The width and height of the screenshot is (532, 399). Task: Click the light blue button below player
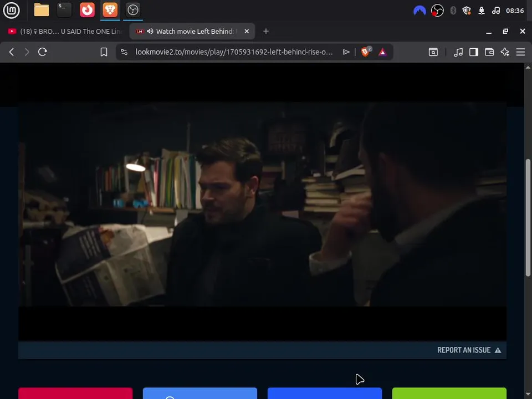200,393
